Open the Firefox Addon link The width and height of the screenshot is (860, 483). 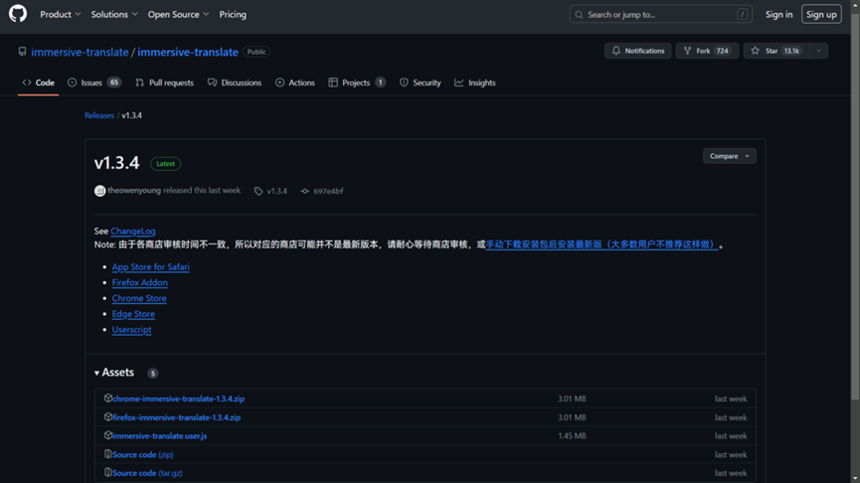[140, 283]
